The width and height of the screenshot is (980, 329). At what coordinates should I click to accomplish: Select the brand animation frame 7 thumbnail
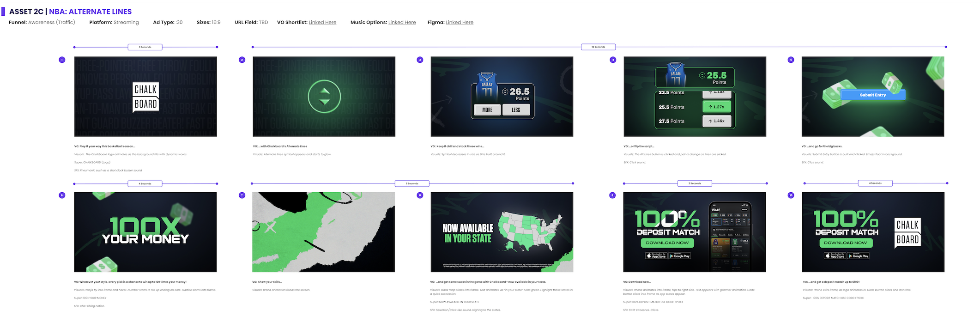[323, 232]
